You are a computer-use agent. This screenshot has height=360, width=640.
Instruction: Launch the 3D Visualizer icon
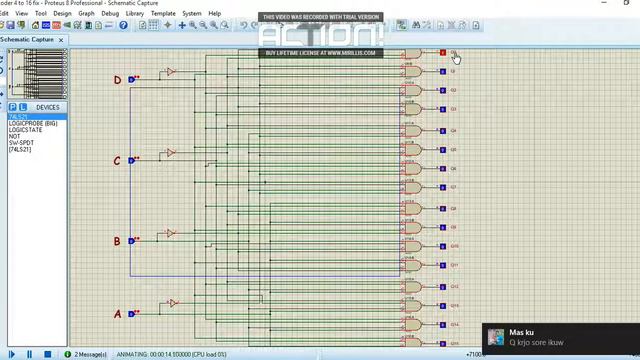67,25
